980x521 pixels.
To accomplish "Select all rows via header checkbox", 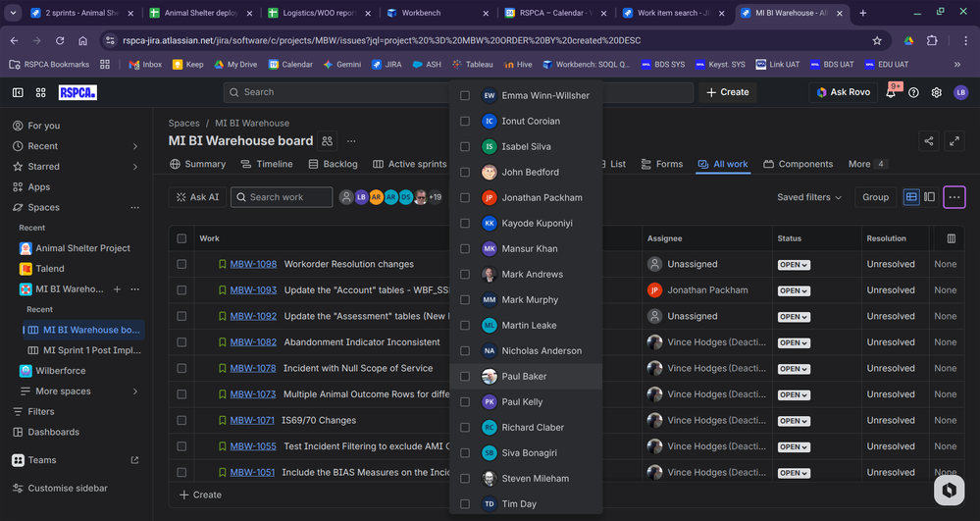I will [181, 238].
